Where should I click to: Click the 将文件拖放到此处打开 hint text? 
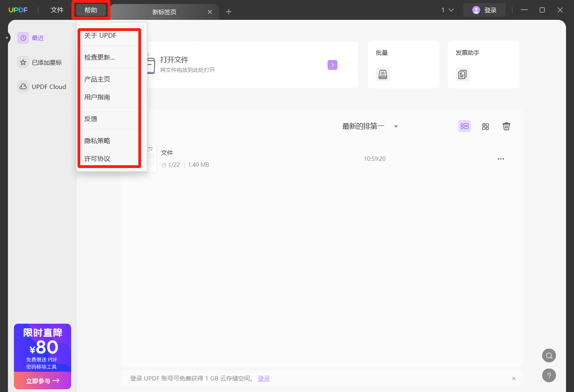(188, 70)
